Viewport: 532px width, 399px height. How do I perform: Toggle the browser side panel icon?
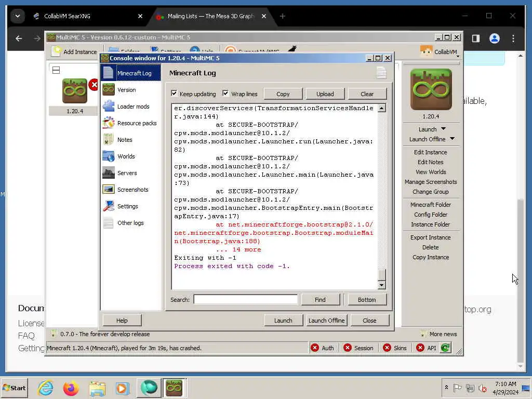click(x=476, y=38)
